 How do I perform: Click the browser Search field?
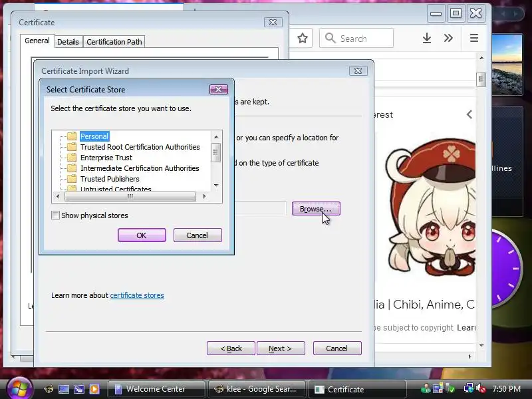pyautogui.click(x=356, y=38)
